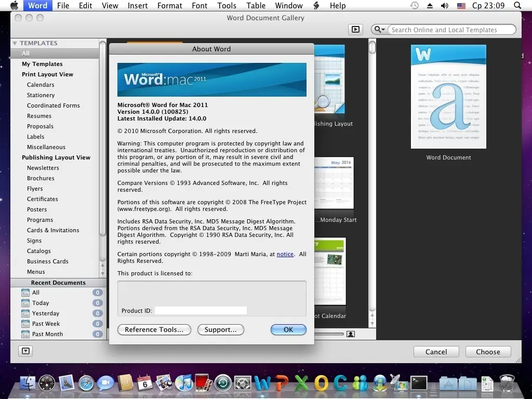Screen dimensions: 532x399
Task: Select the Word Document preview thumbnail
Action: click(x=448, y=97)
